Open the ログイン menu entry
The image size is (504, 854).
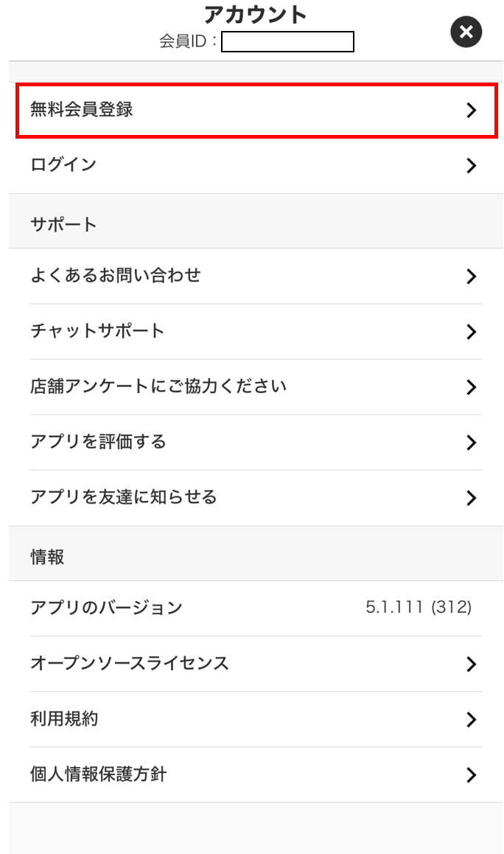63,165
